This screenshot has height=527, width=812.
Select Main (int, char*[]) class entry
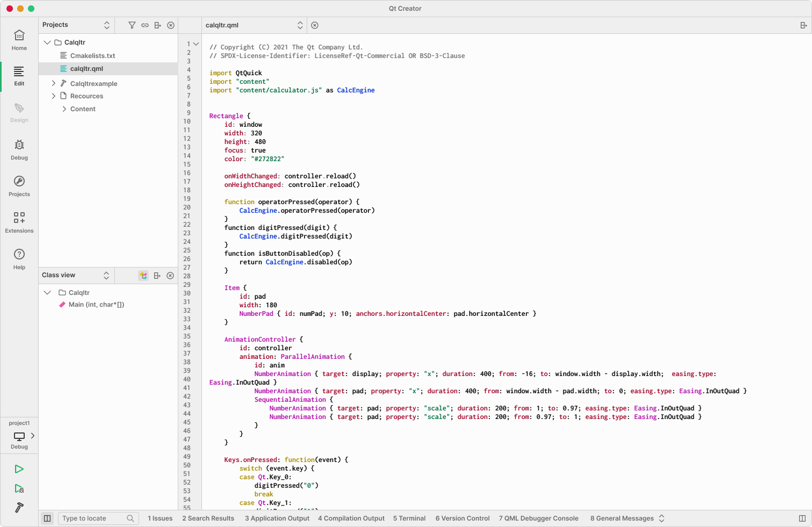[96, 305]
